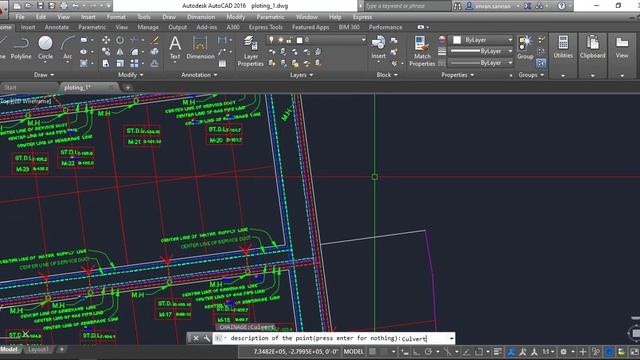Switch to the Model layout tab
This screenshot has height=360, width=640.
coord(9,350)
